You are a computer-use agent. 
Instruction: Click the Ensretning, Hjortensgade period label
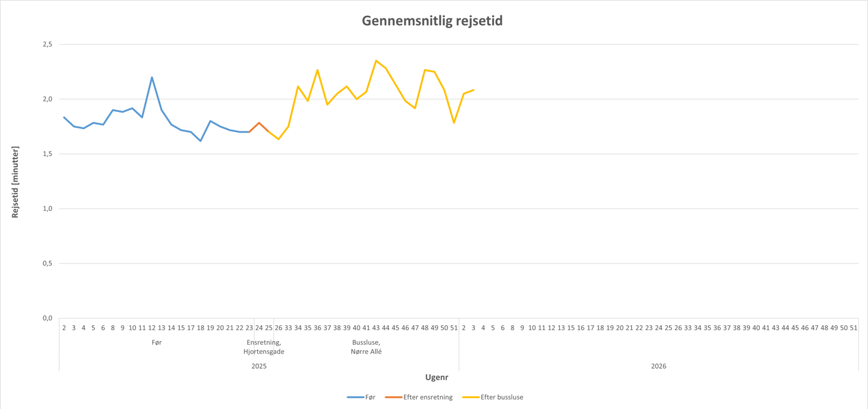click(x=263, y=347)
